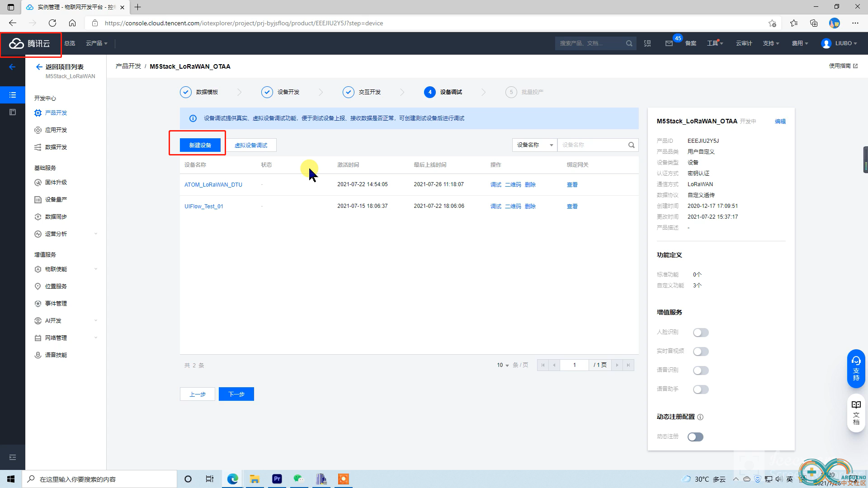Open browser collections icon
Viewport: 868px width, 488px height.
[x=814, y=23]
